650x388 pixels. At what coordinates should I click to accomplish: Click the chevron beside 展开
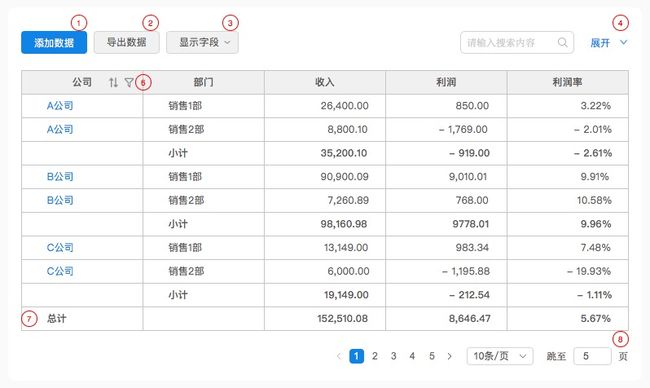623,42
